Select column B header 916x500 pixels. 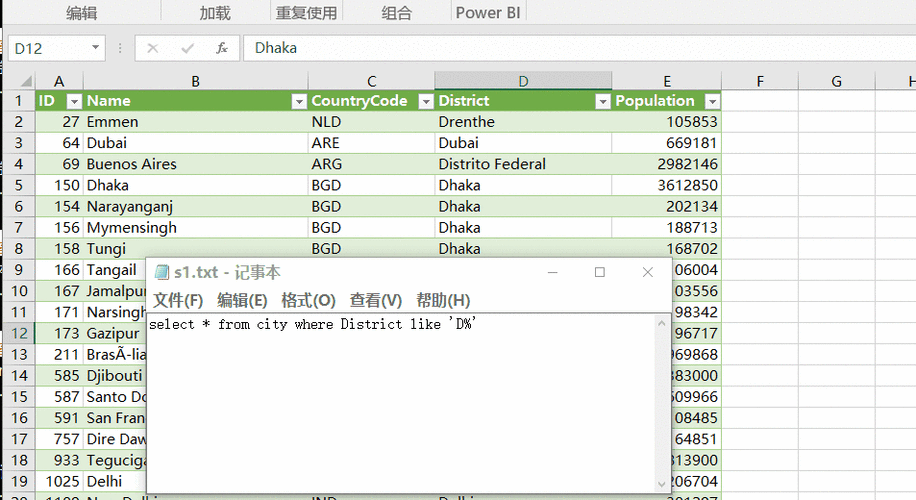196,81
